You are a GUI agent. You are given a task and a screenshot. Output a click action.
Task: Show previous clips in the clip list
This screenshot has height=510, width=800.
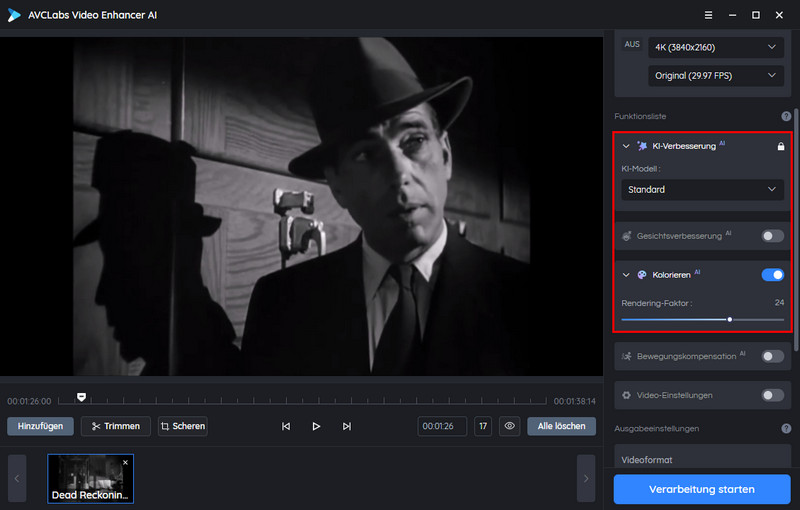point(17,478)
